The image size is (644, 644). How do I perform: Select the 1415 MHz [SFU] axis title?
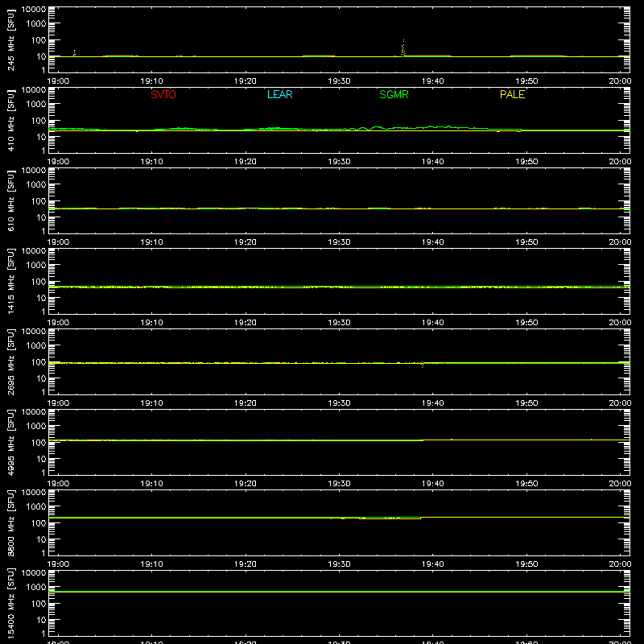(10, 281)
